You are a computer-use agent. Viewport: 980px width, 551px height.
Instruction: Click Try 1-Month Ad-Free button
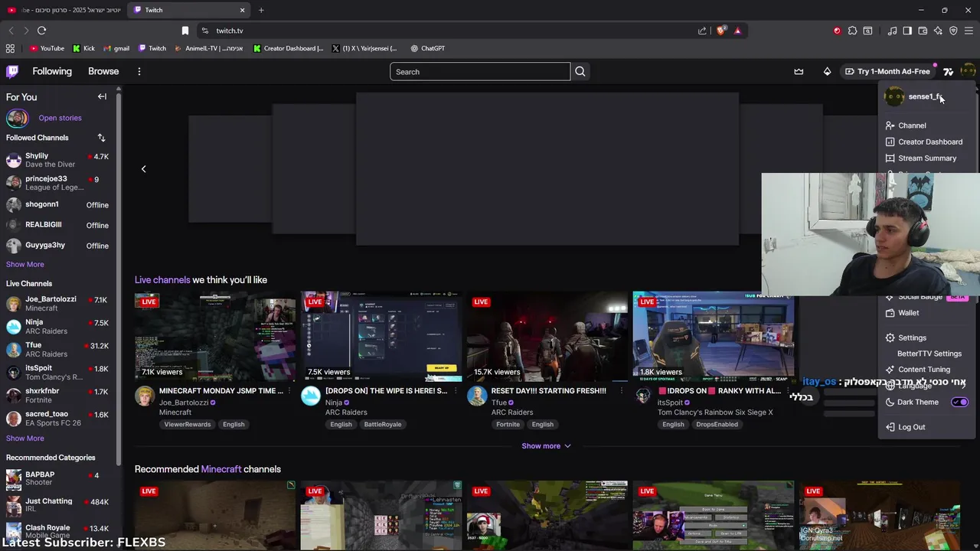coord(887,71)
